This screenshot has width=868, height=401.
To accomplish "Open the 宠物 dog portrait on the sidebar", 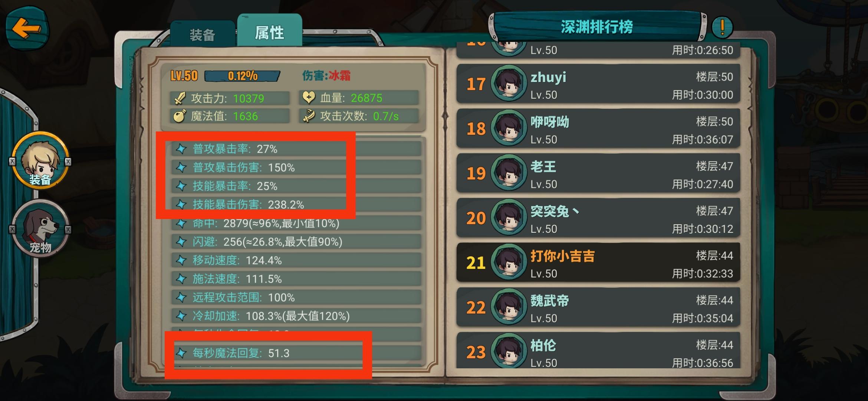I will point(40,228).
